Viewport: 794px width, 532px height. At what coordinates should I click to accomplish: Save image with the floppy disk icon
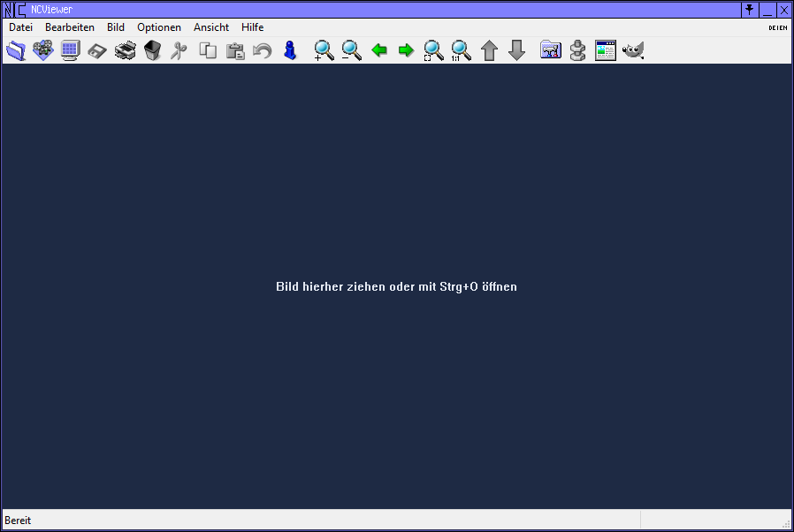click(97, 50)
